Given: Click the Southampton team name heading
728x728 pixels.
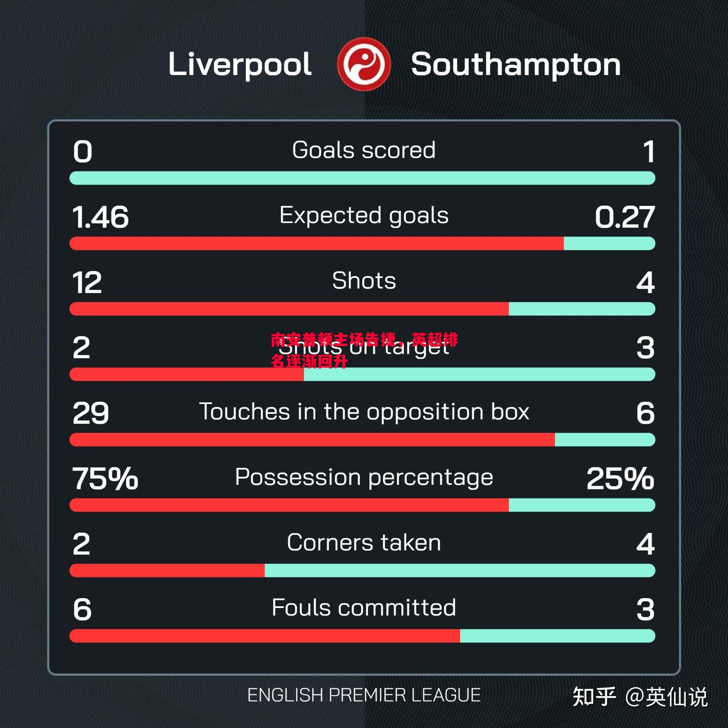Looking at the screenshot, I should (516, 65).
